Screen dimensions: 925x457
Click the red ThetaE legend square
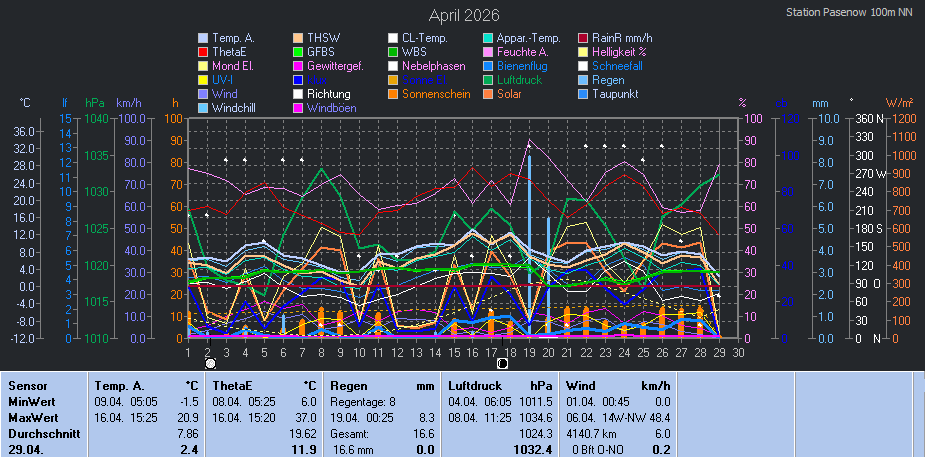(x=204, y=52)
